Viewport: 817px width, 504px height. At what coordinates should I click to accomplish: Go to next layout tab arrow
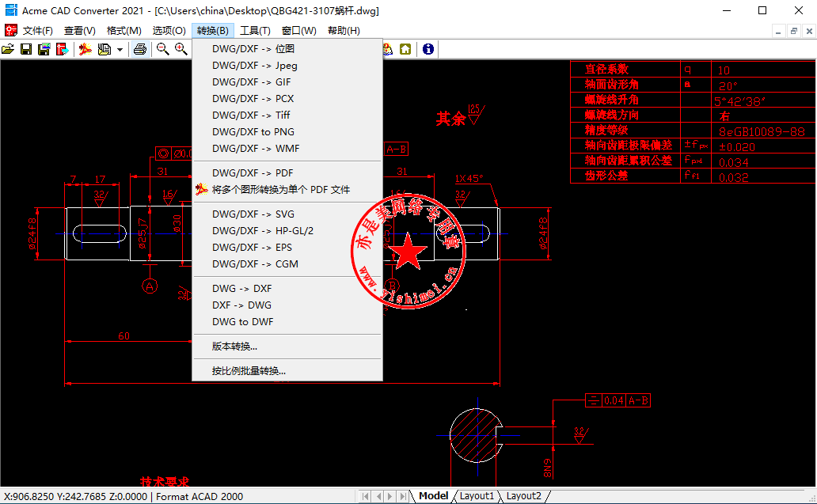[390, 497]
